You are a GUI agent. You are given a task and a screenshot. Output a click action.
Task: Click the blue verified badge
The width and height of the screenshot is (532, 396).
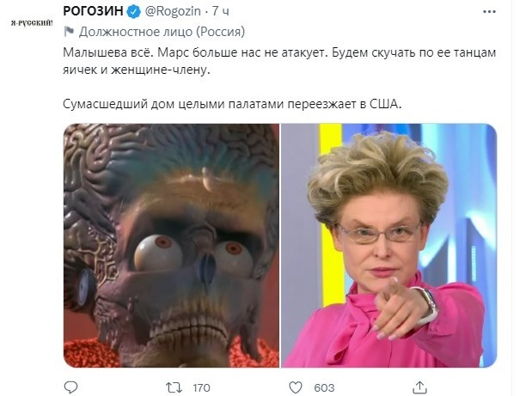(x=134, y=12)
